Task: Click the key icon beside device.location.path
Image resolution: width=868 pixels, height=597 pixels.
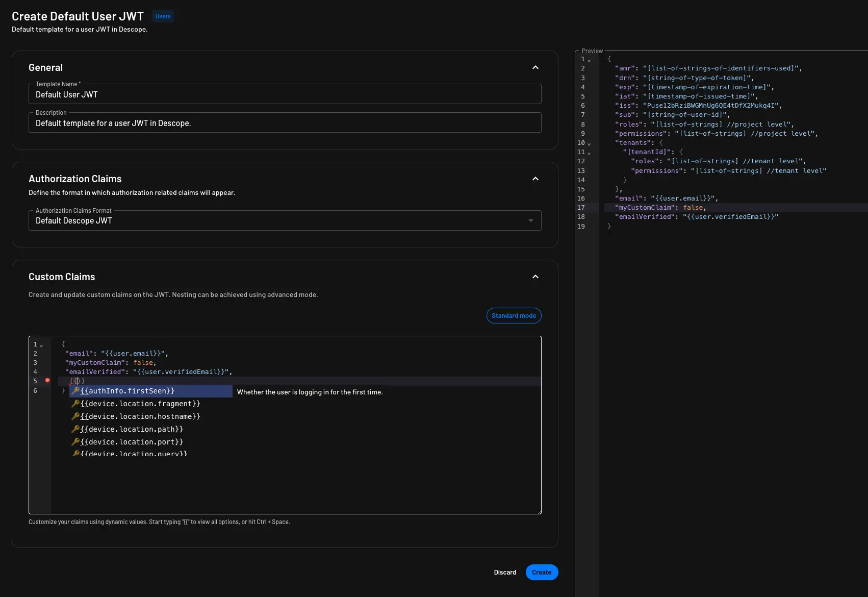Action: (75, 429)
